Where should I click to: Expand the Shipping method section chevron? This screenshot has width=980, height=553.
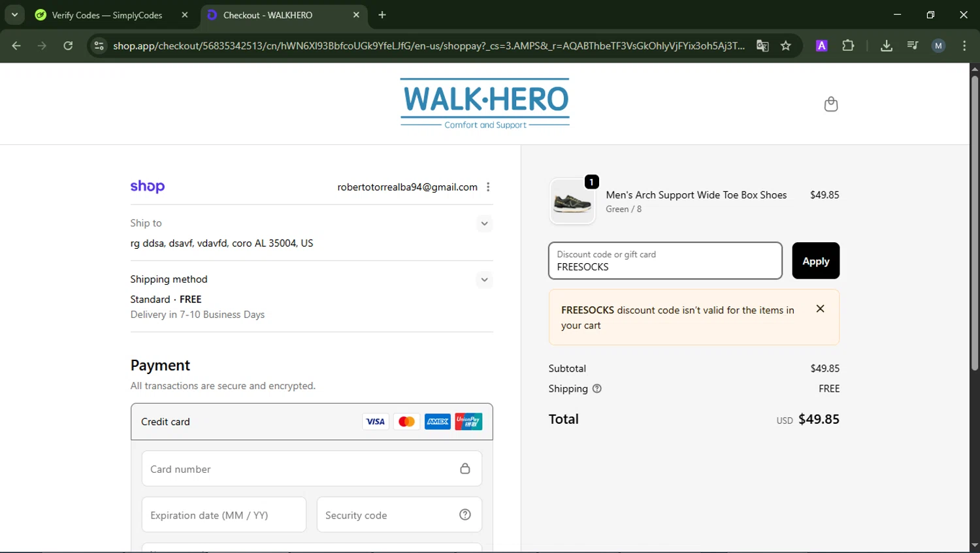click(x=484, y=279)
